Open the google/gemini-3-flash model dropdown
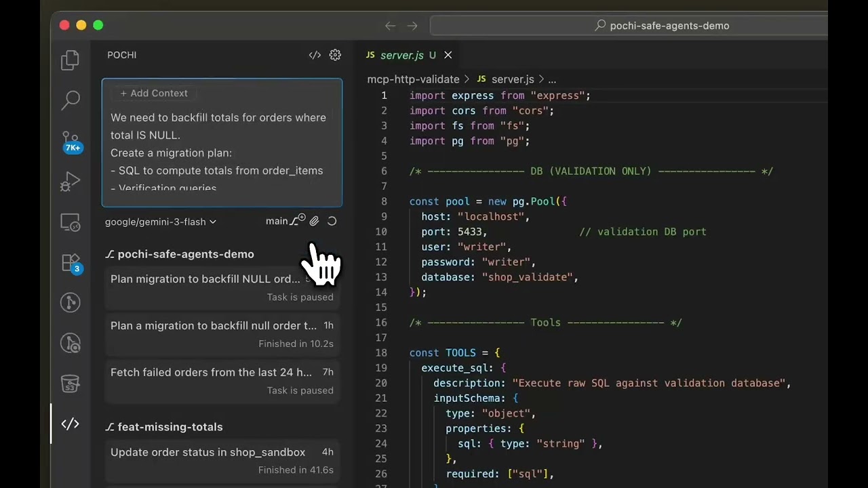 click(161, 222)
